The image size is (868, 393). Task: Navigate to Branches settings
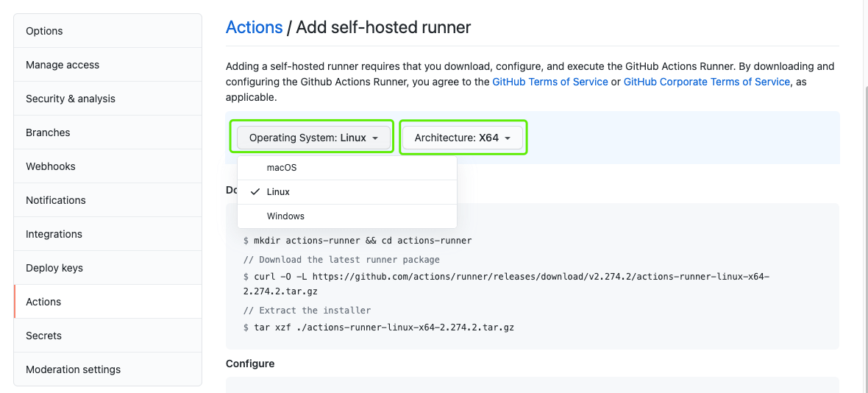click(x=108, y=132)
